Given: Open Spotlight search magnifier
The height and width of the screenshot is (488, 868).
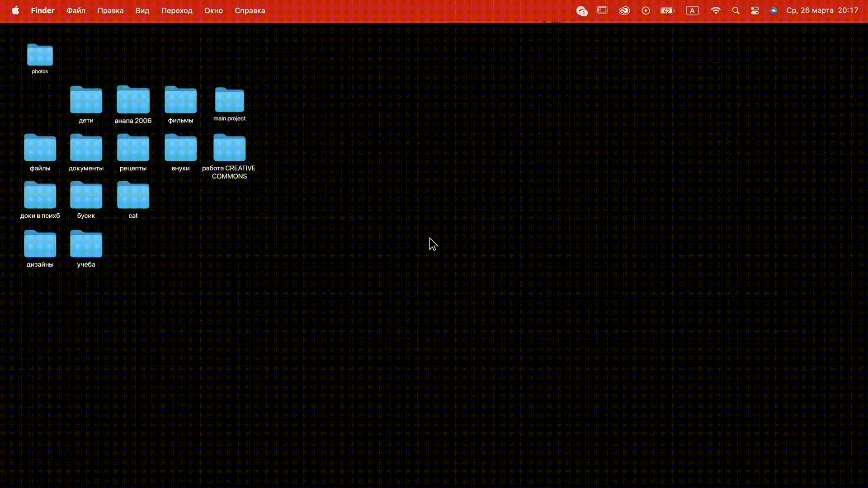Looking at the screenshot, I should [x=736, y=10].
